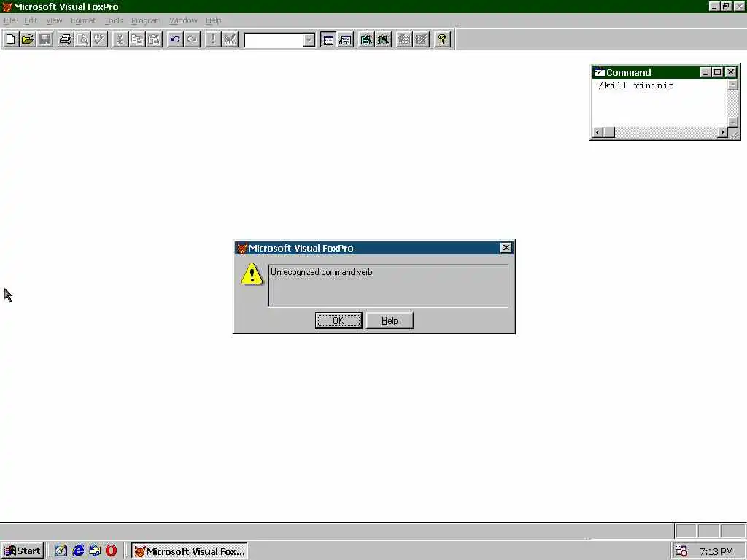
Task: Click the Form wizard toolbar icon
Action: [366, 39]
